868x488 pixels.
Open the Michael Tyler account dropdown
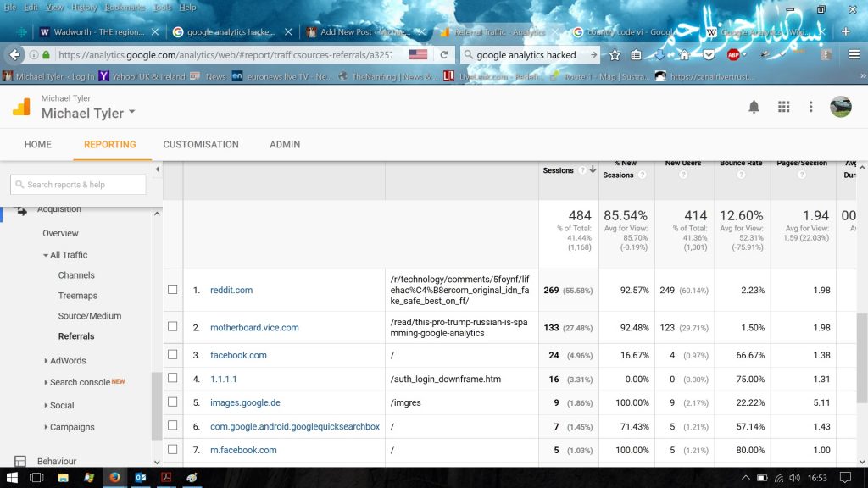(x=88, y=113)
